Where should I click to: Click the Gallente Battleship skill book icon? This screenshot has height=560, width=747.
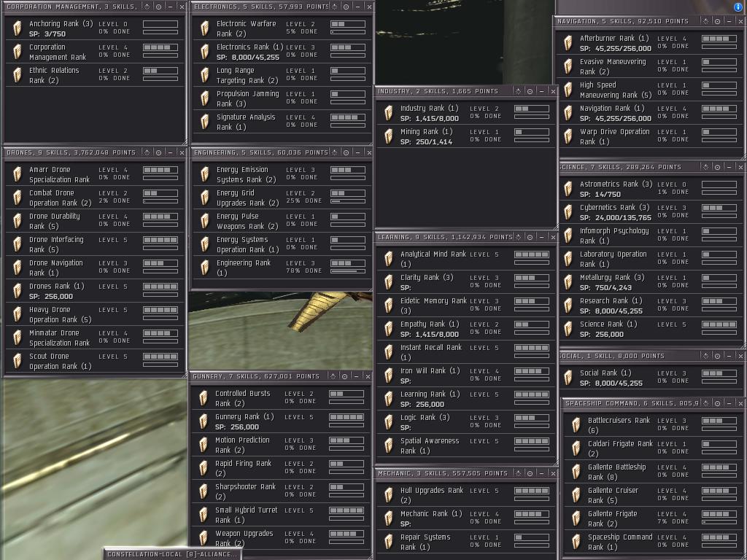(x=576, y=472)
